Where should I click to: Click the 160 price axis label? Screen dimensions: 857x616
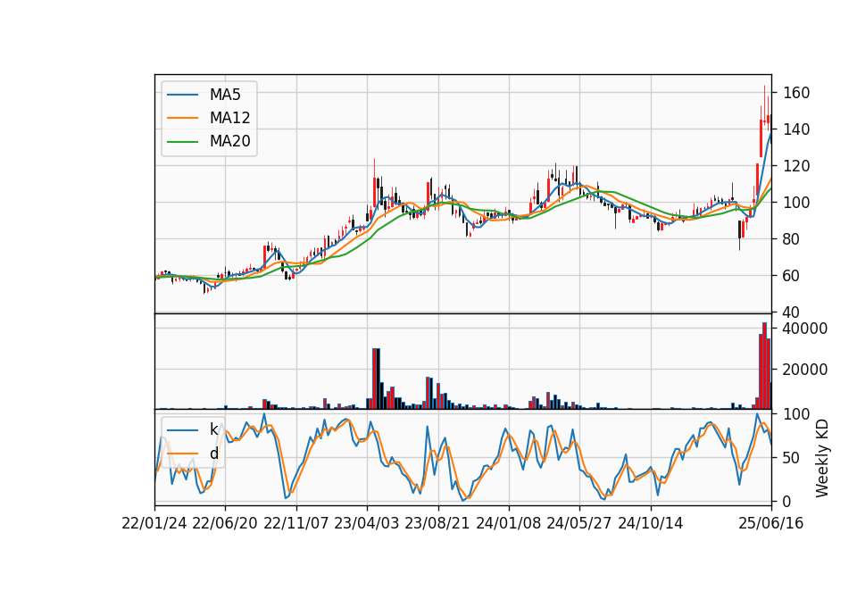(796, 93)
